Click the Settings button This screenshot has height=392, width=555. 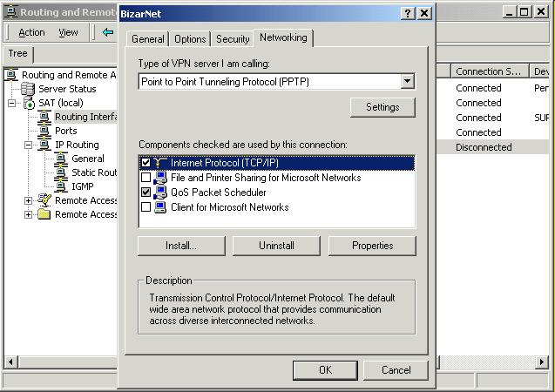coord(382,107)
